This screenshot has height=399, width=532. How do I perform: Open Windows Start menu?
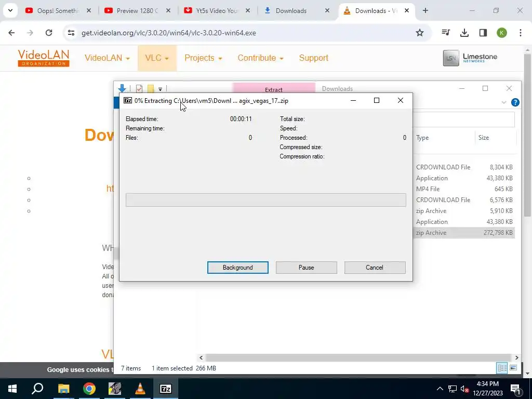[12, 389]
